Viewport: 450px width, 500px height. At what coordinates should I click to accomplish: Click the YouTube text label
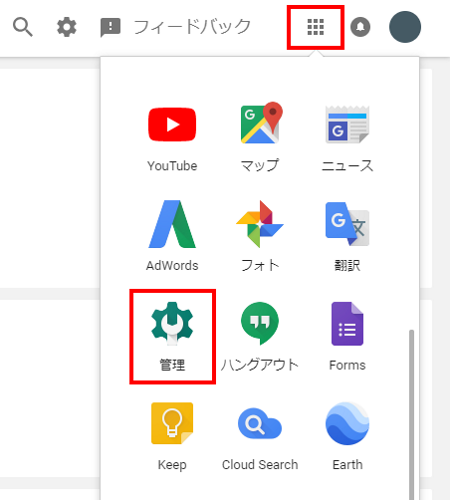pyautogui.click(x=172, y=166)
